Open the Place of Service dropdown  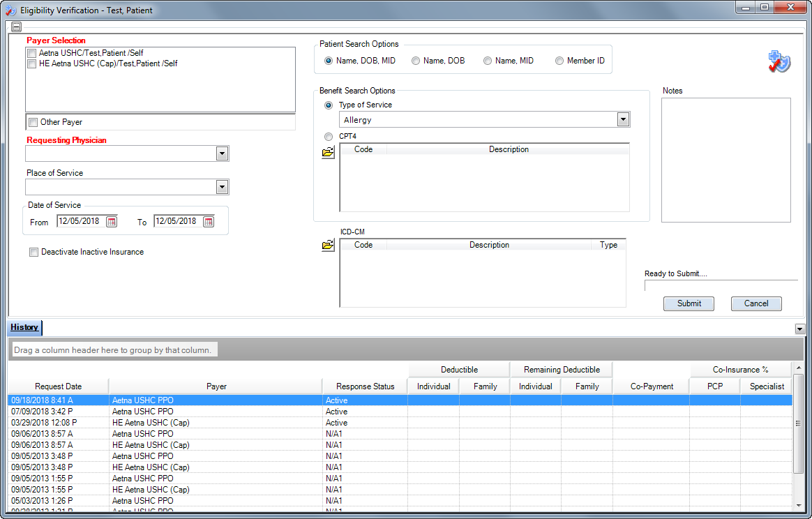click(x=222, y=187)
